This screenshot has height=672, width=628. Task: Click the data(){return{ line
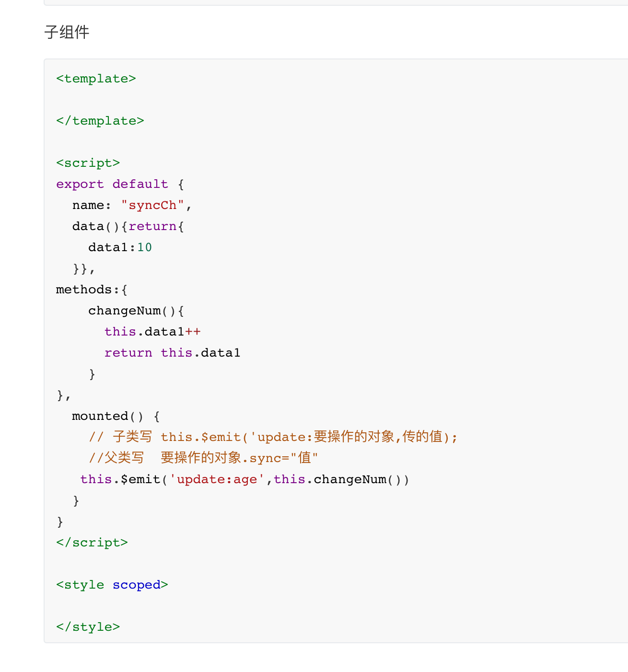point(128,226)
